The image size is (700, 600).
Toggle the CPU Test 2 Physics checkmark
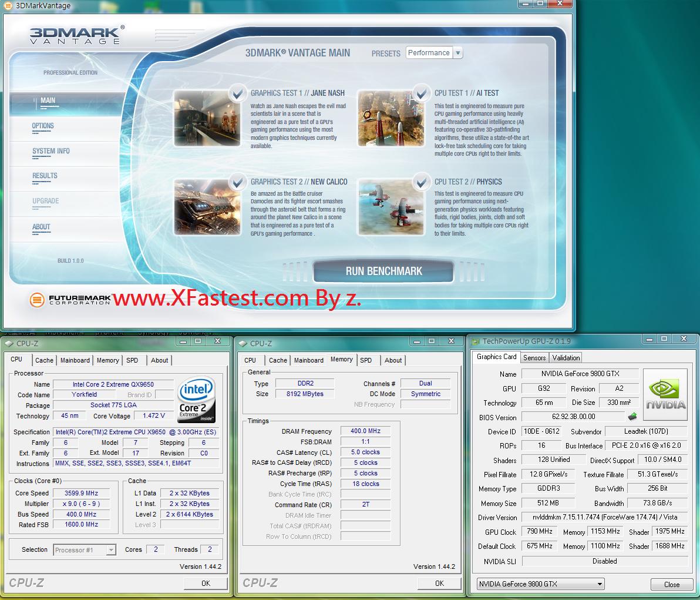[x=421, y=182]
